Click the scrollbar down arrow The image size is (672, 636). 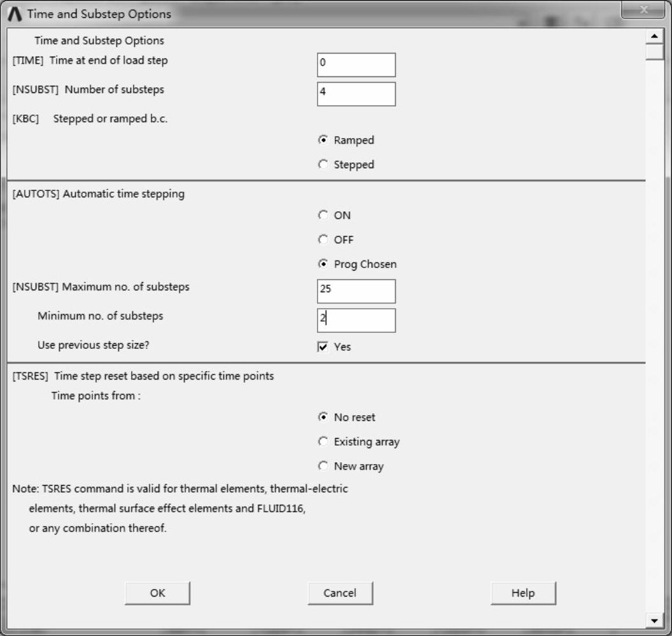(654, 620)
